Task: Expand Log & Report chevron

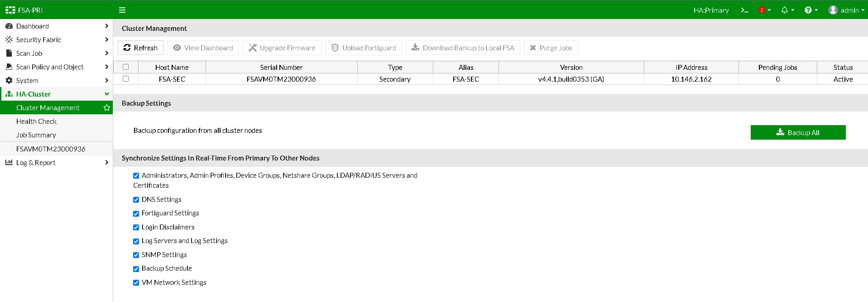Action: click(x=107, y=162)
